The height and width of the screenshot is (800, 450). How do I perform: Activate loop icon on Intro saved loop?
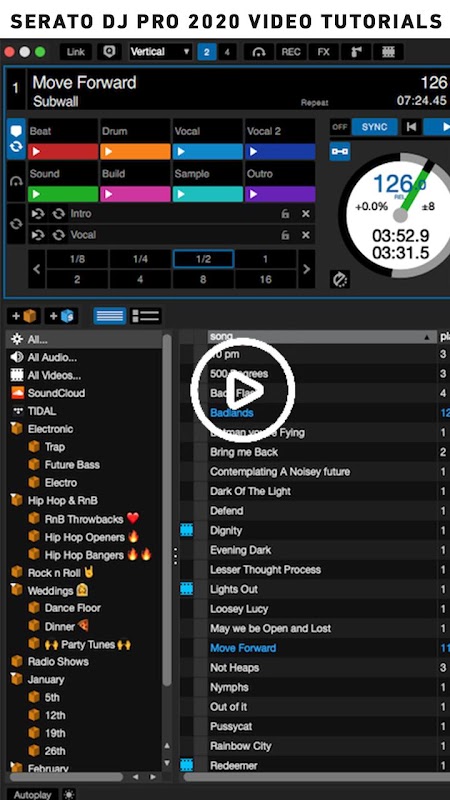click(x=59, y=214)
